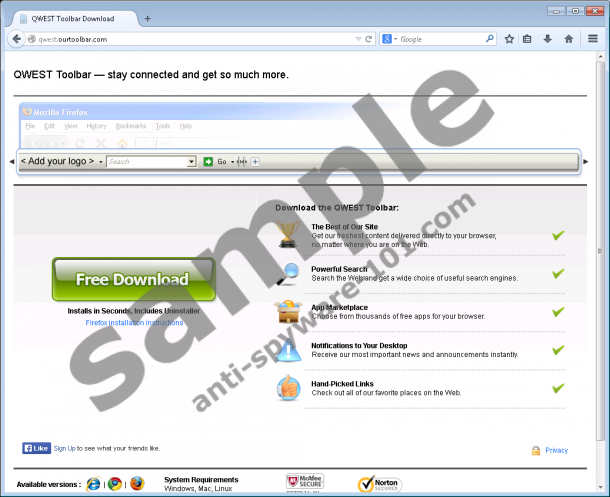Click the Internet Explorer version icon
The width and height of the screenshot is (610, 497).
tap(94, 484)
